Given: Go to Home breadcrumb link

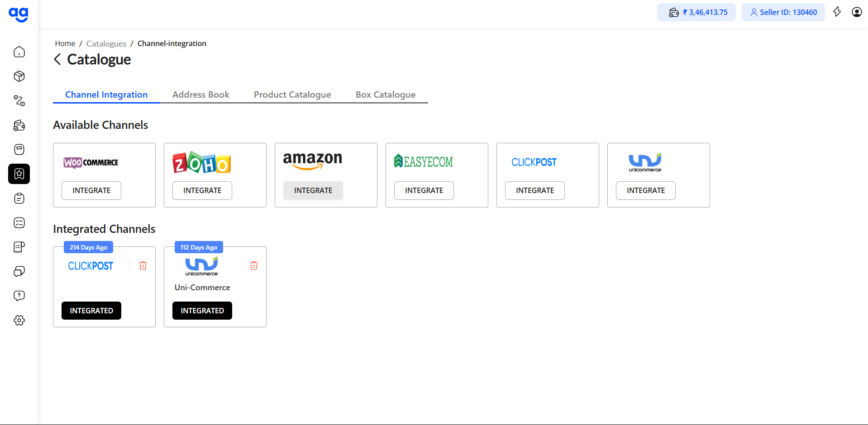Looking at the screenshot, I should (x=65, y=43).
